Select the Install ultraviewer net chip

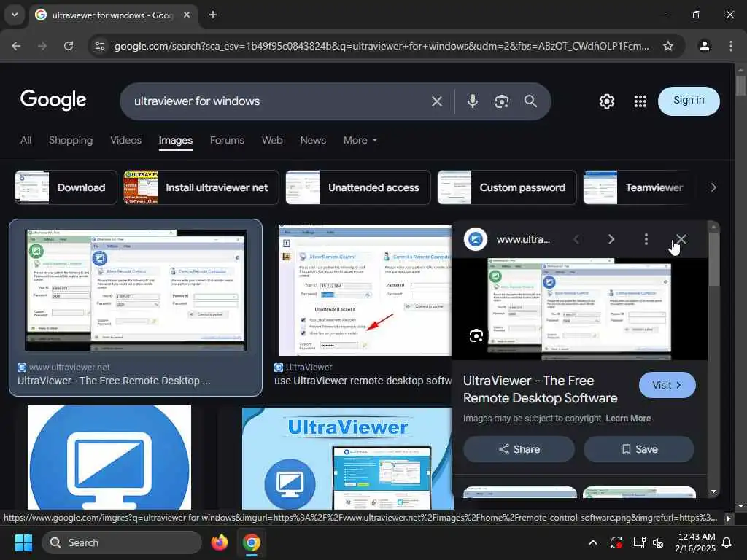(x=201, y=187)
